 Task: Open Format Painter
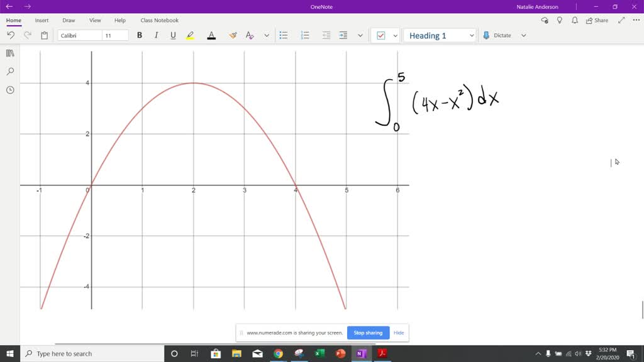(x=232, y=35)
